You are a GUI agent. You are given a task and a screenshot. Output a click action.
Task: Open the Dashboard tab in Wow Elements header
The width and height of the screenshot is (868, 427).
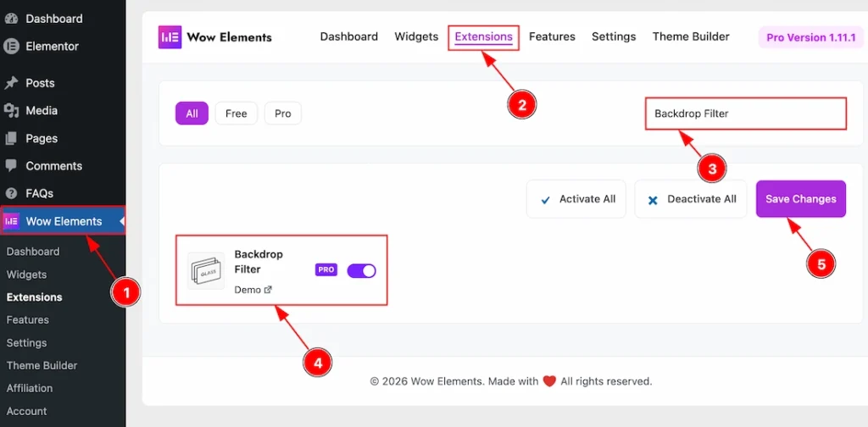click(x=348, y=36)
